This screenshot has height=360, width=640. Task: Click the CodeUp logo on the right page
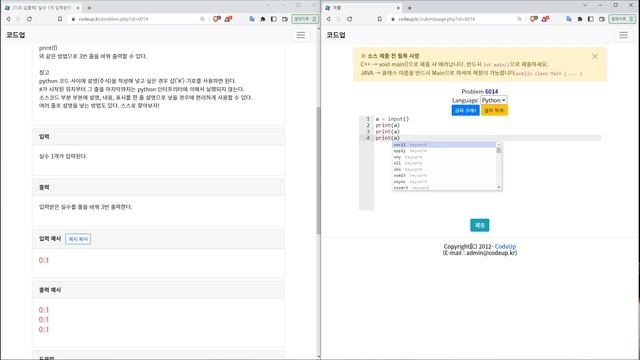pos(336,35)
